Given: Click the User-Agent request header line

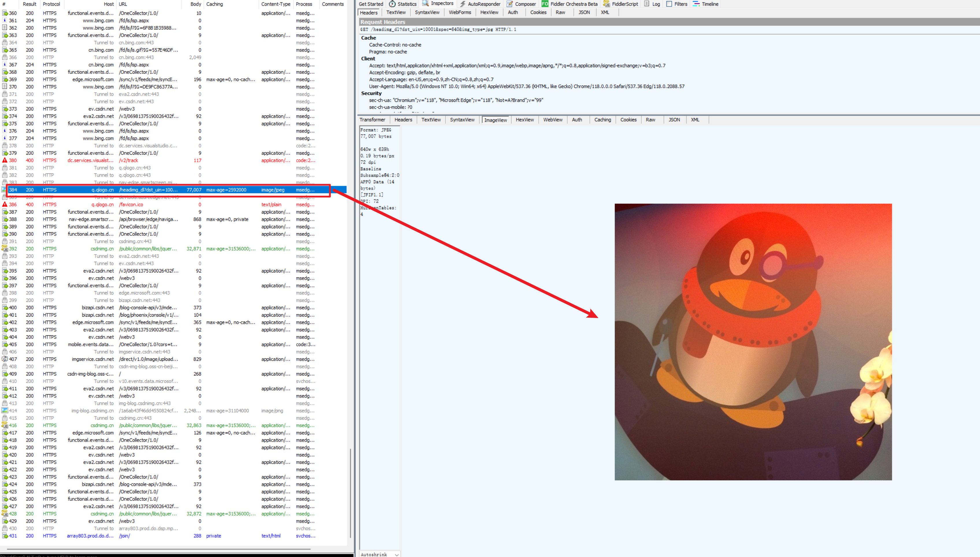Looking at the screenshot, I should (x=526, y=87).
